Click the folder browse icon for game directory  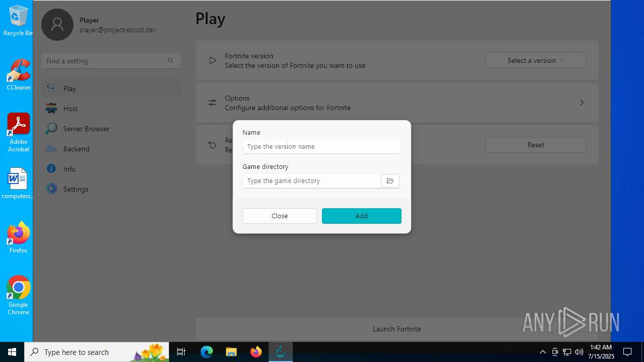click(x=390, y=181)
